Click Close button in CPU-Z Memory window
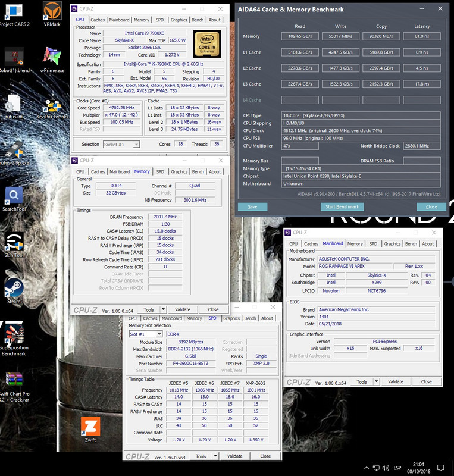 [x=213, y=309]
